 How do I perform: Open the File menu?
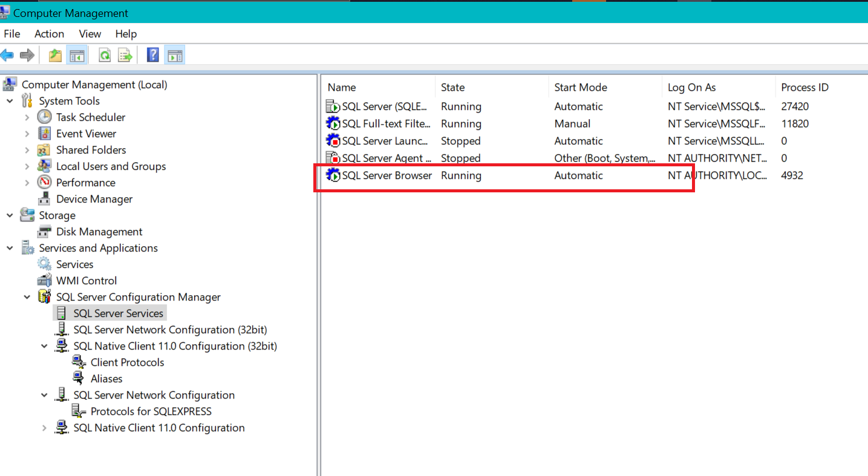(12, 34)
